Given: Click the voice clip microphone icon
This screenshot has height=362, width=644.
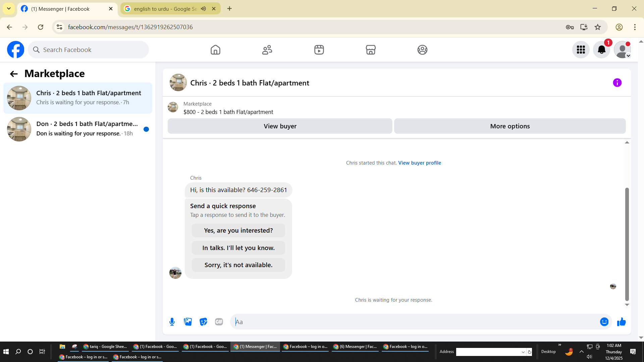Looking at the screenshot, I should 172,322.
